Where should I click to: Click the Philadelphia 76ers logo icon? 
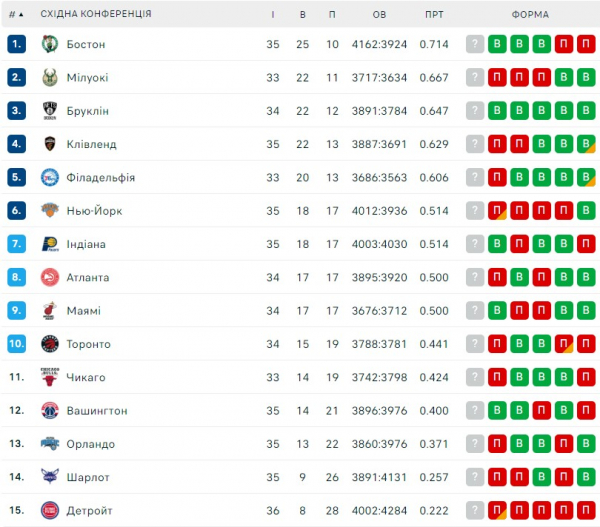click(x=50, y=177)
